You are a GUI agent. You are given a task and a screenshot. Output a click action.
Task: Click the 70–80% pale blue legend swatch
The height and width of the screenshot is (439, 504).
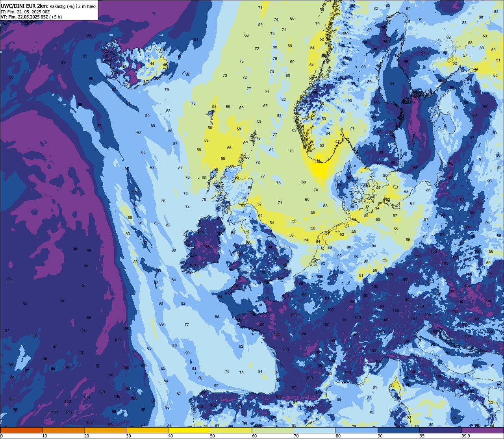[315, 430]
